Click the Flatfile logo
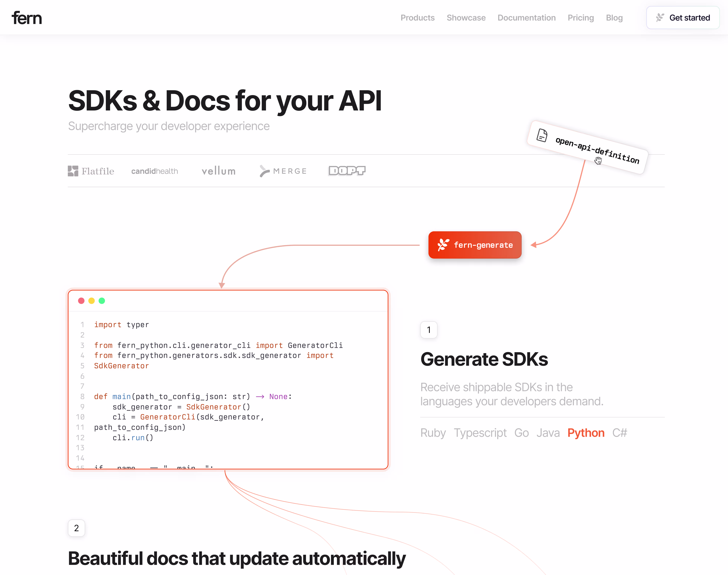728x575 pixels. click(x=91, y=171)
